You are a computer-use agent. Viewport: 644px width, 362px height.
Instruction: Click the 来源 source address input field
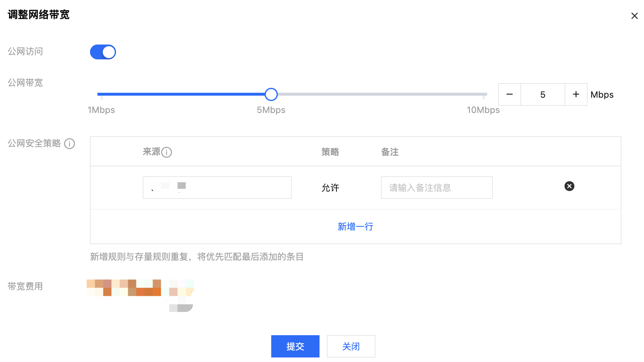pos(217,188)
